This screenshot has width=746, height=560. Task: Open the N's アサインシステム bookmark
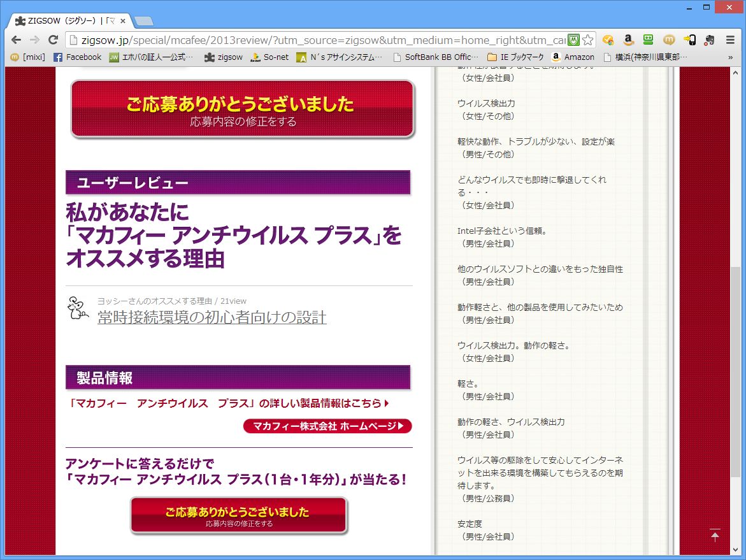click(339, 57)
